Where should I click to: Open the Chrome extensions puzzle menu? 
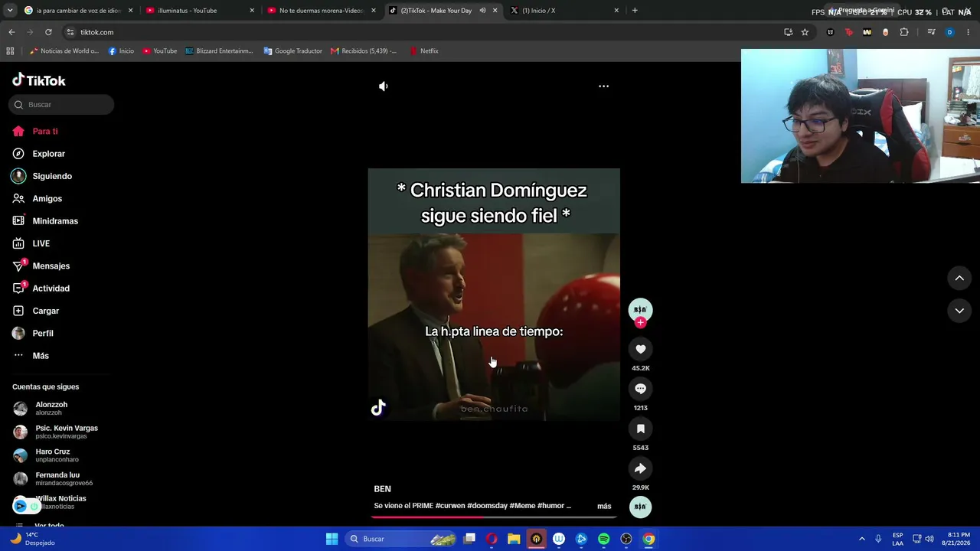(904, 32)
